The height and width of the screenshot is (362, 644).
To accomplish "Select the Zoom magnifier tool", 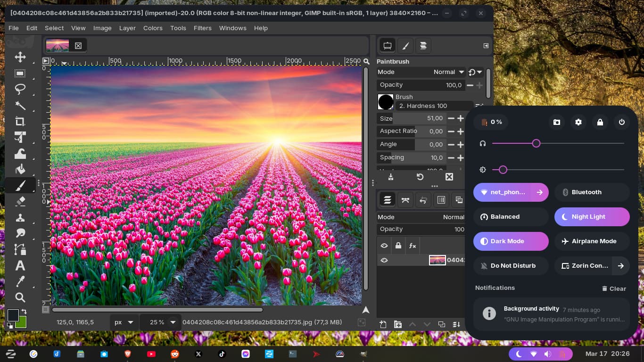I will coord(20,297).
